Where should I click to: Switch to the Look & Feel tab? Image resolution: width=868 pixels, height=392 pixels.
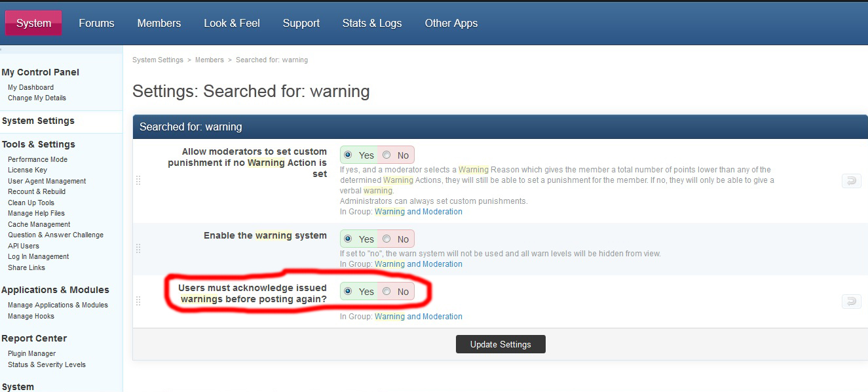pyautogui.click(x=231, y=23)
